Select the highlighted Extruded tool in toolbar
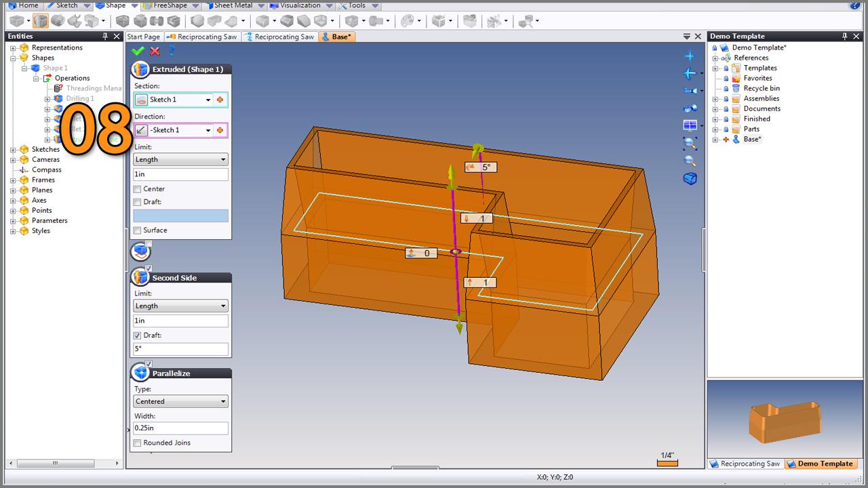Image resolution: width=868 pixels, height=488 pixels. click(41, 21)
